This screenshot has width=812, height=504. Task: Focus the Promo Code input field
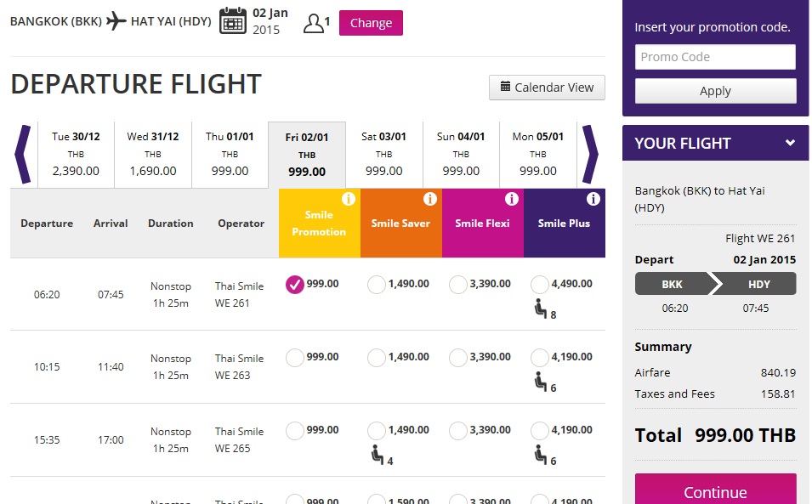click(x=715, y=57)
